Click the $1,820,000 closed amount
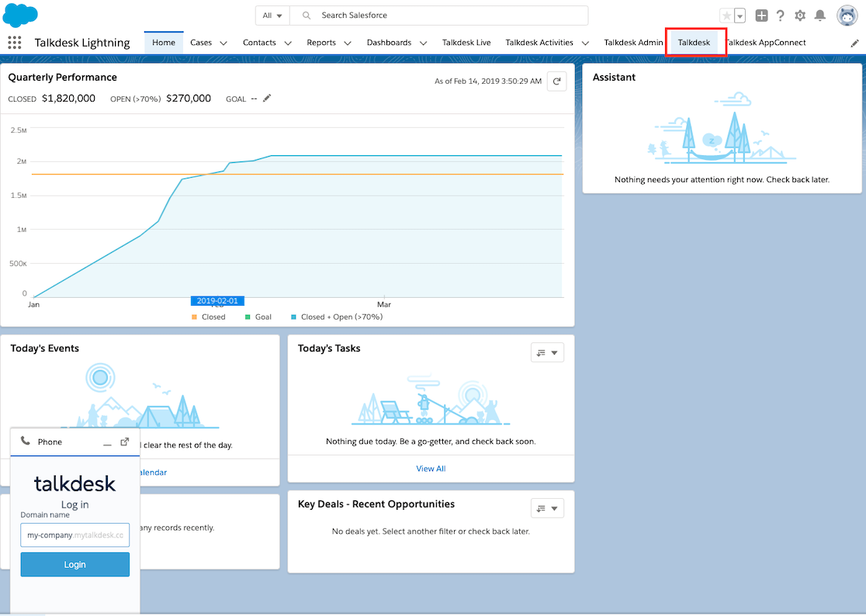Viewport: 866px width, 616px height. click(x=68, y=99)
